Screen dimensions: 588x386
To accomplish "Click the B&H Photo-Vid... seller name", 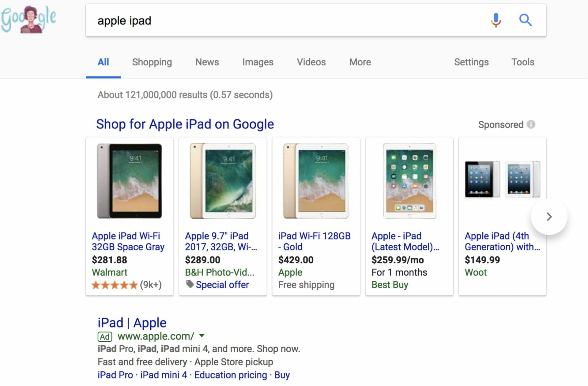I will click(x=220, y=272).
